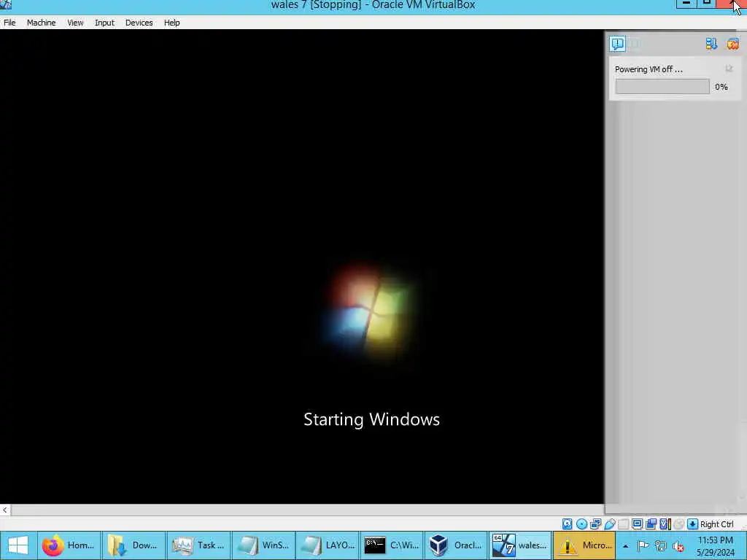Open the Help menu
The height and width of the screenshot is (560, 747).
[171, 23]
